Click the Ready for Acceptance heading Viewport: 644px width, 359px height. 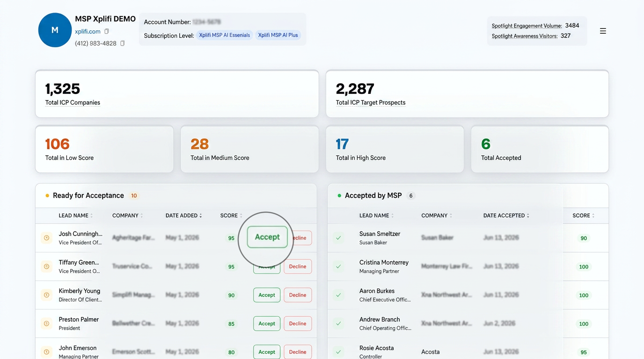coord(88,195)
